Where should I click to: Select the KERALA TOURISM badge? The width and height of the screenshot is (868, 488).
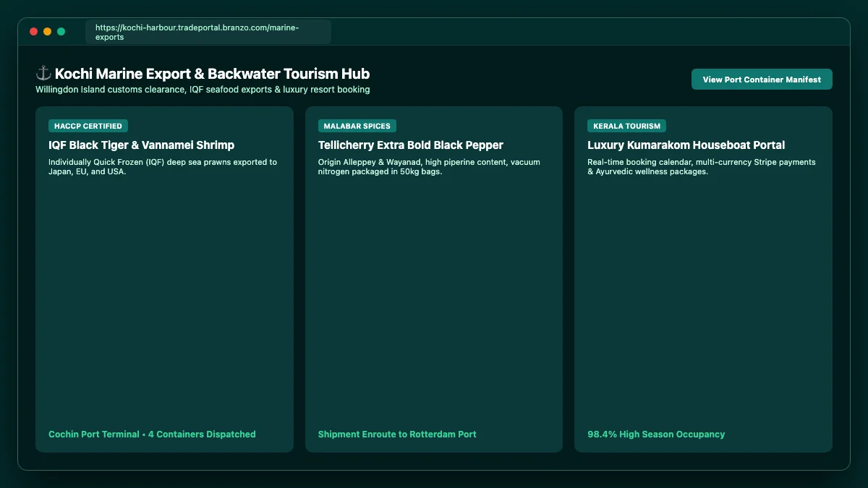(626, 126)
